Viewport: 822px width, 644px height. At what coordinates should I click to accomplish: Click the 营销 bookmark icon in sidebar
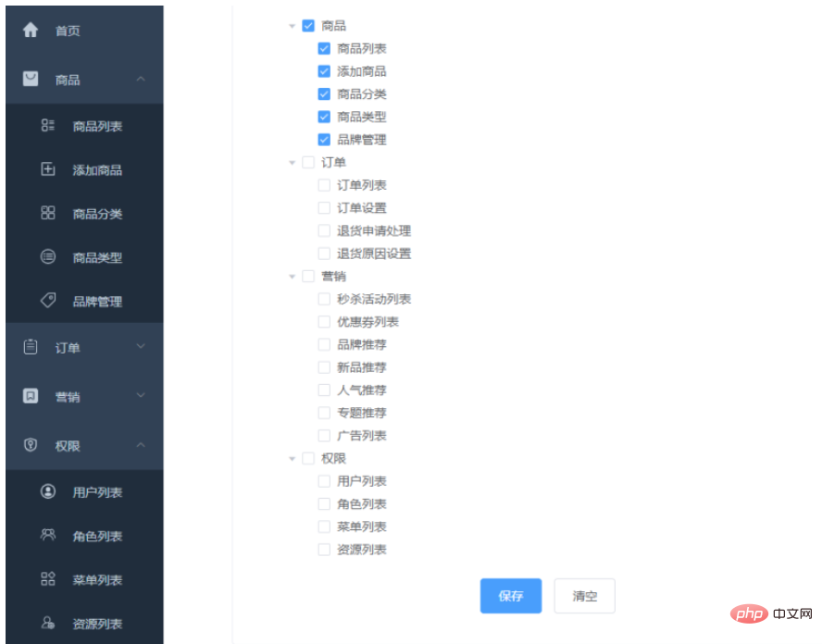pyautogui.click(x=31, y=396)
